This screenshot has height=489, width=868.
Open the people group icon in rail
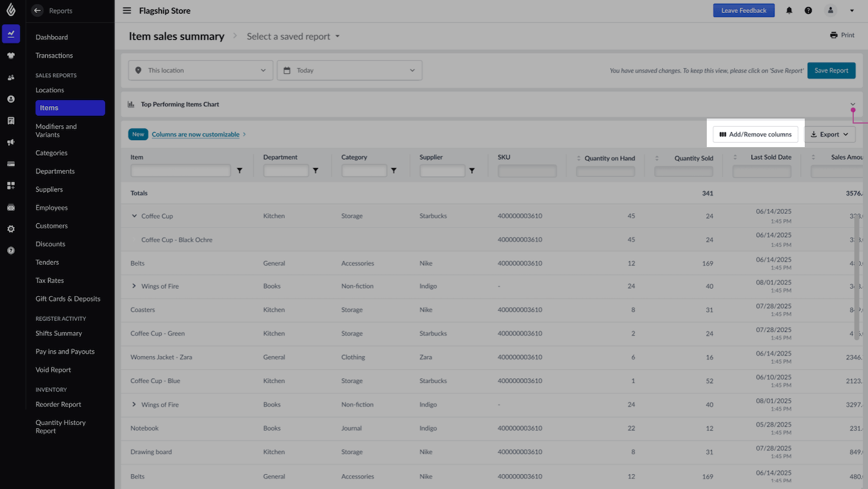click(x=11, y=77)
